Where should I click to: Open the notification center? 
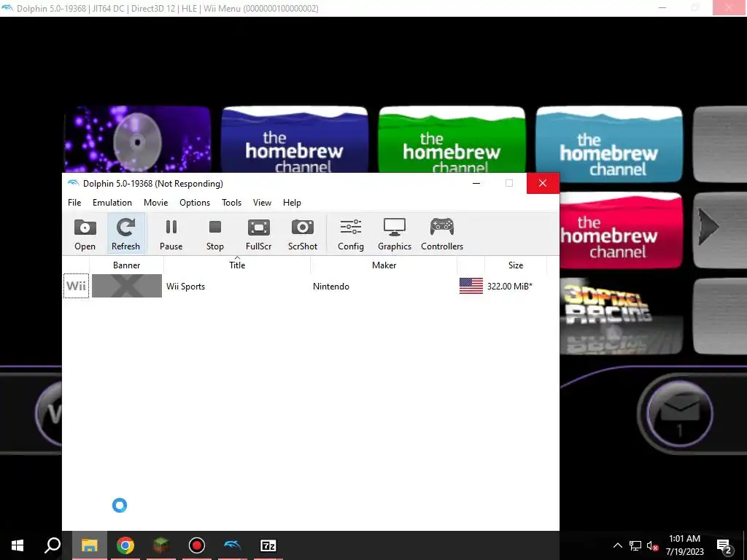[724, 545]
